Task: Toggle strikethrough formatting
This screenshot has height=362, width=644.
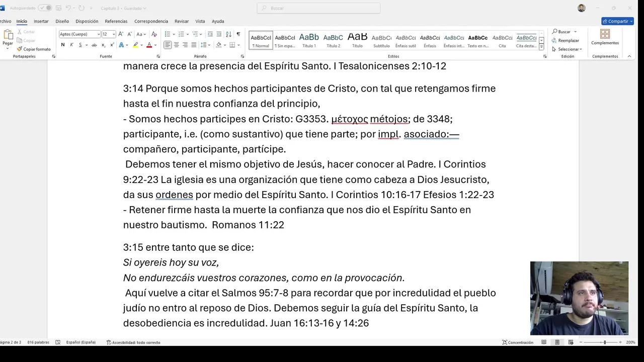Action: 94,45
